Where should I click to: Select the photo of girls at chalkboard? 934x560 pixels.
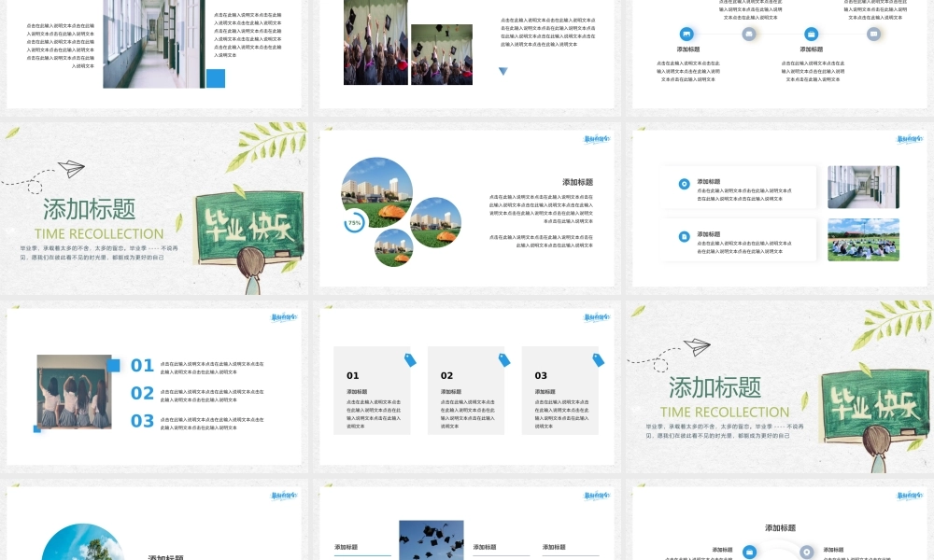pos(74,392)
